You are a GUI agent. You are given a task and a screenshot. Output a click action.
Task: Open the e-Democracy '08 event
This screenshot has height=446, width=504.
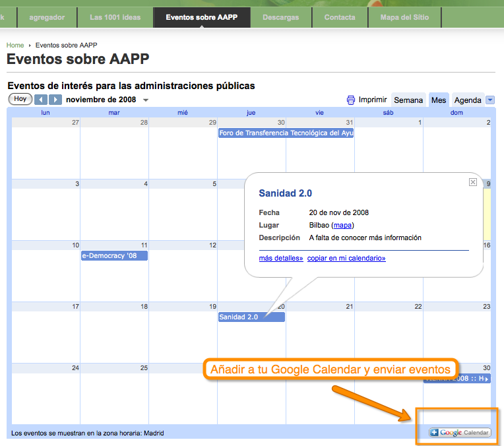tap(114, 255)
